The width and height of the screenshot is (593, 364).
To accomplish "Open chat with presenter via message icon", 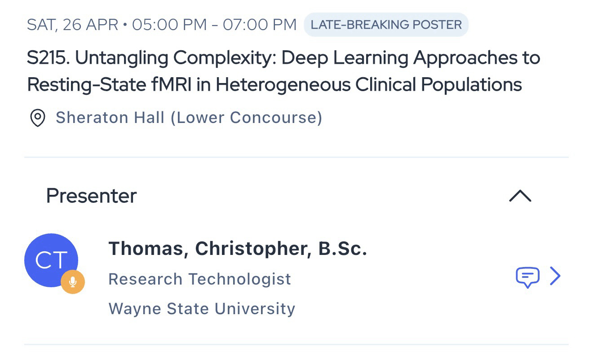I will click(x=527, y=277).
